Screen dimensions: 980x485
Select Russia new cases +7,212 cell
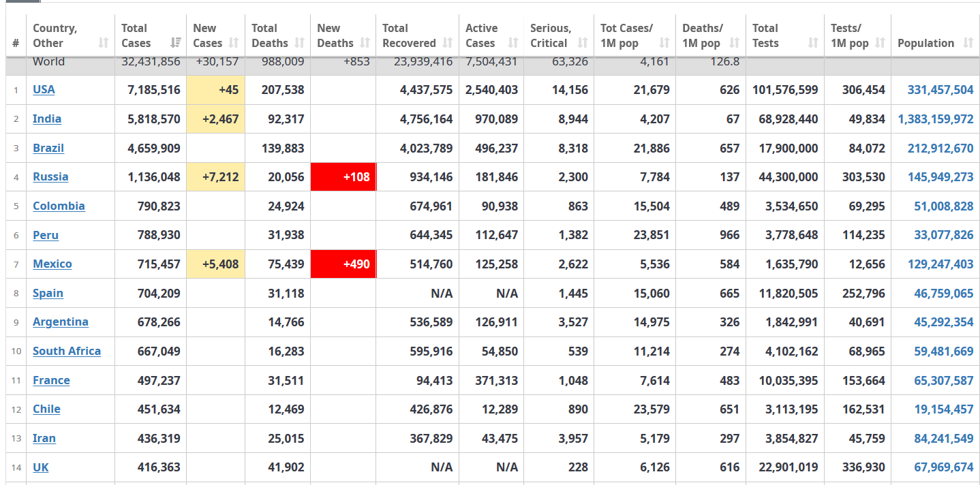click(x=215, y=177)
